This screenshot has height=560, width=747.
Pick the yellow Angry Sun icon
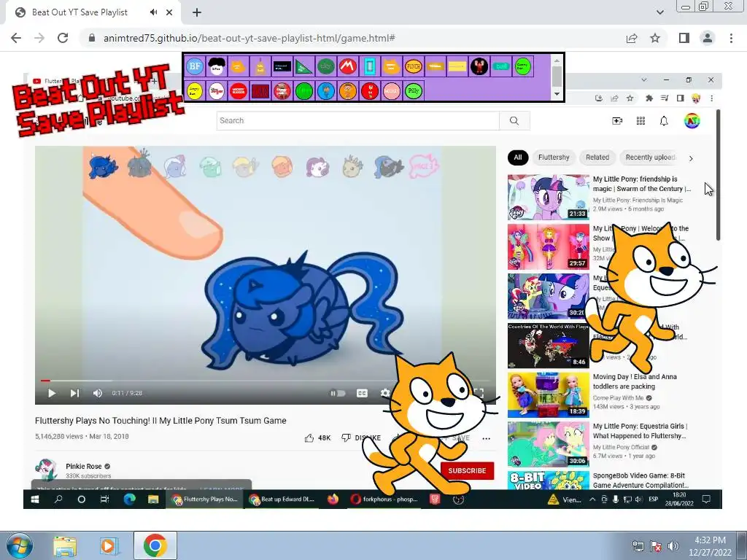point(194,90)
